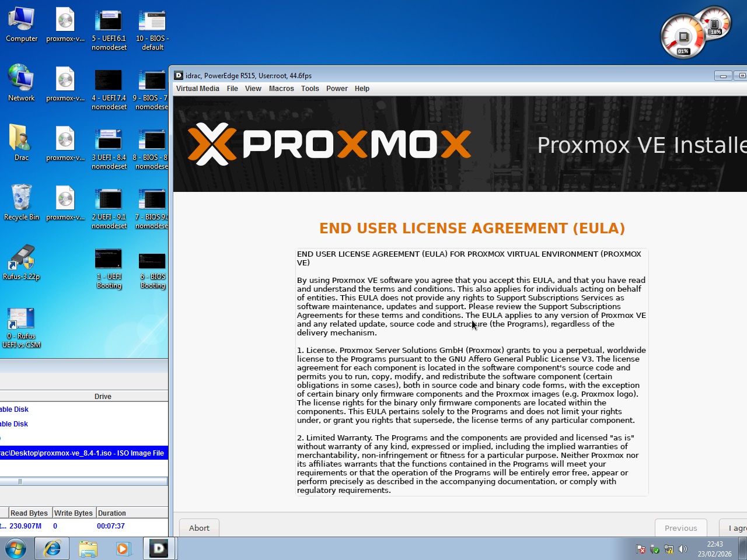
Task: Click the 00:07:37 duration value
Action: tap(111, 526)
